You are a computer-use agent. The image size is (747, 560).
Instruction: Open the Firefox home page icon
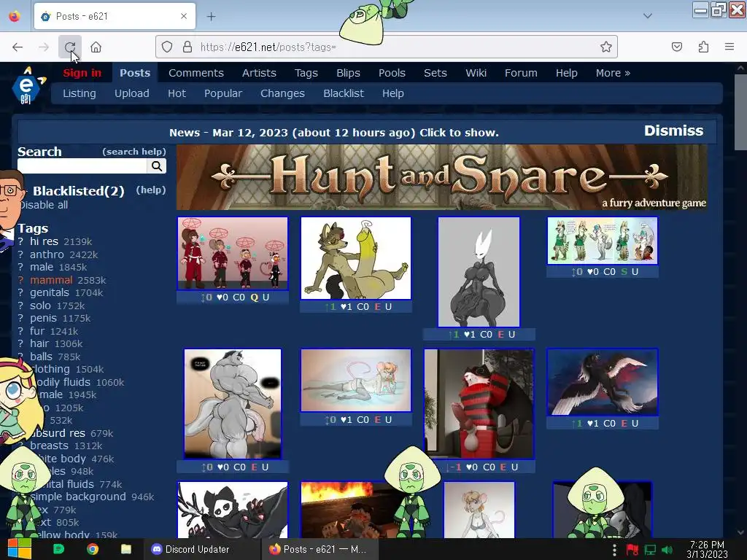[96, 47]
